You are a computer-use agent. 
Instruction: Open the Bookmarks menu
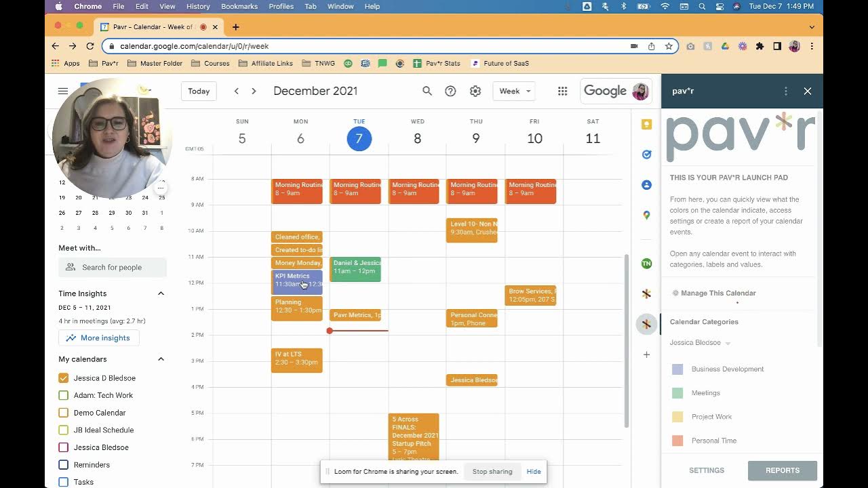[x=239, y=6]
